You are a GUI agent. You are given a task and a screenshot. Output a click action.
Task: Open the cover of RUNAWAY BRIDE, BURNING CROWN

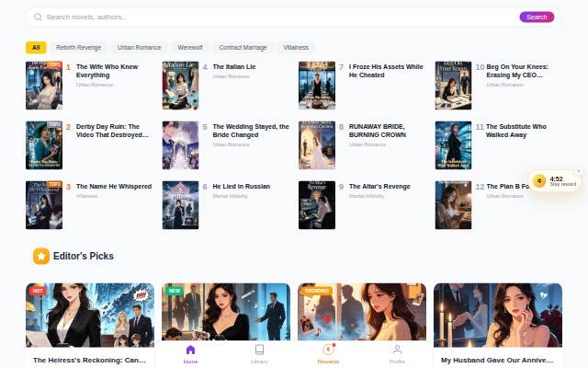[317, 145]
